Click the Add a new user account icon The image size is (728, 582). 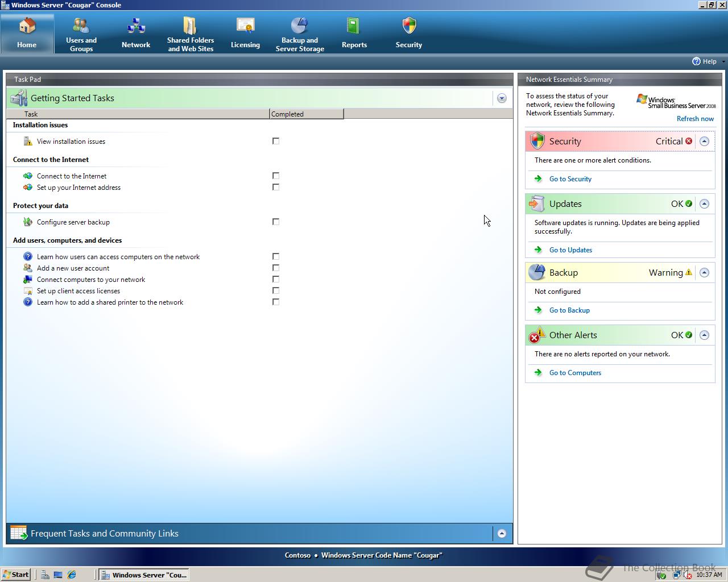pos(28,268)
